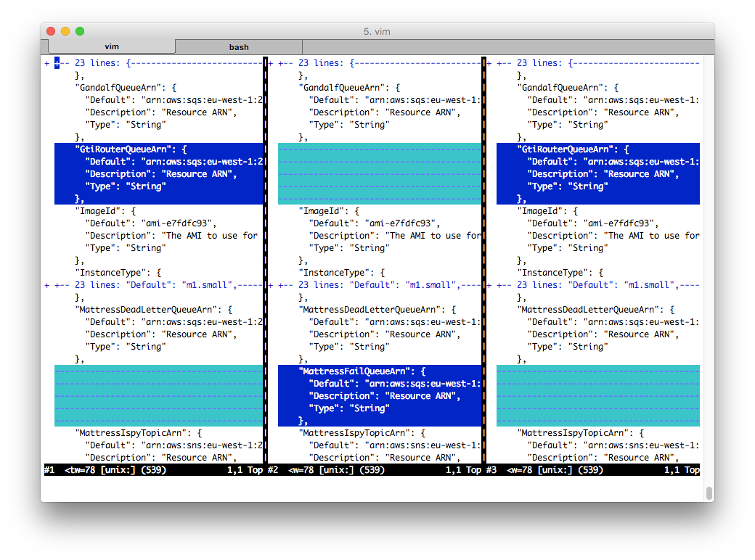The image size is (755, 560).
Task: Click highlighted "Type": "String" in pane #3
Action: tap(568, 186)
